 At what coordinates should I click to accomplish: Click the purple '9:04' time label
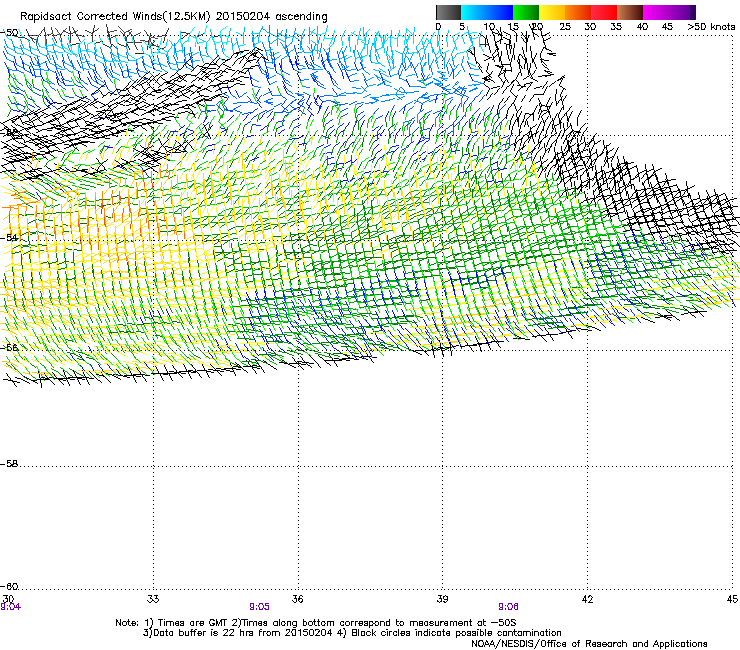point(10,607)
